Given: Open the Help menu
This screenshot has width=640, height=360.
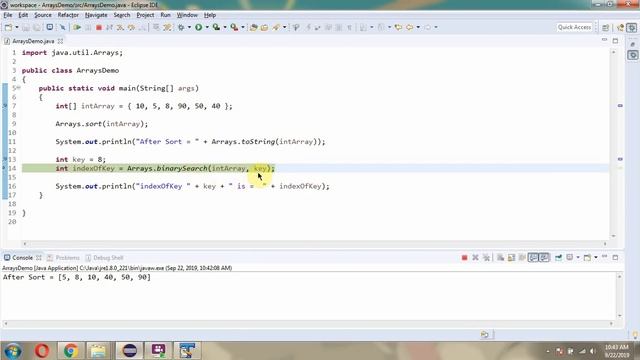Looking at the screenshot, I should pos(210,15).
